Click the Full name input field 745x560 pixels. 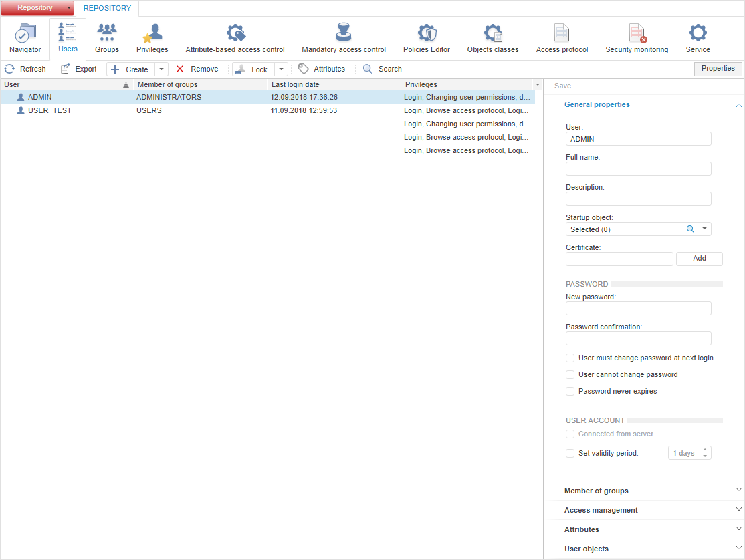(638, 169)
